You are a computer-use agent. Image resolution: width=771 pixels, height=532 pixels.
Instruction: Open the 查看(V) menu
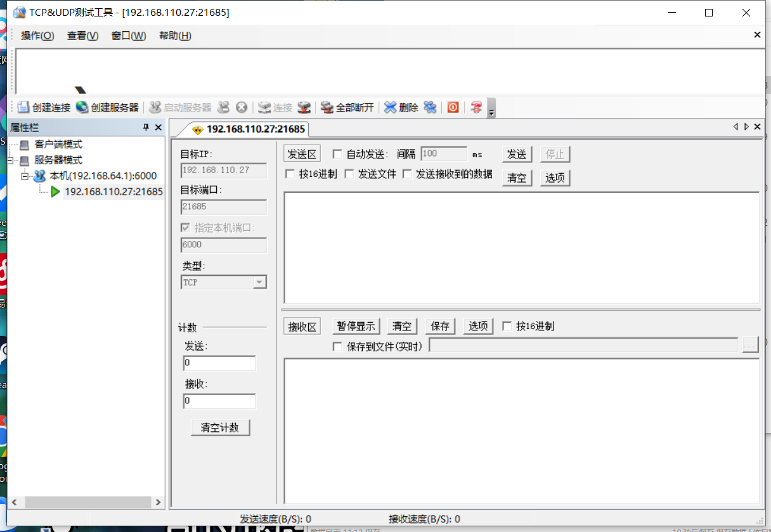(82, 36)
